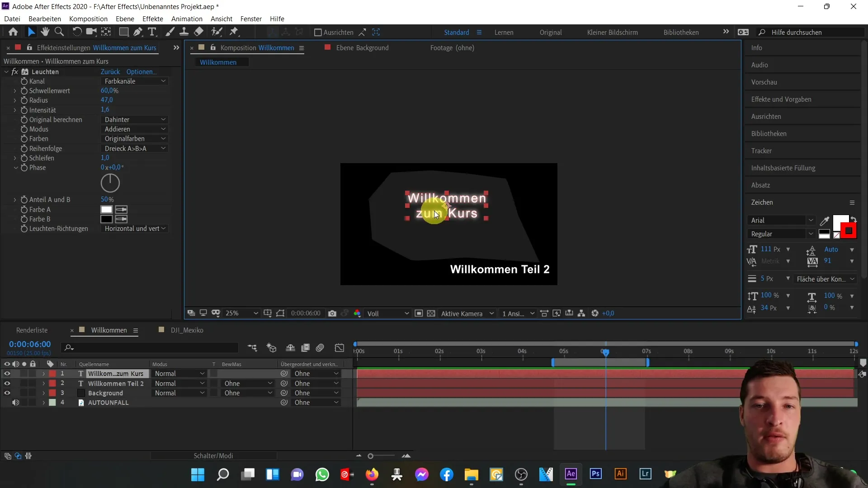Open the Komposition menu
The height and width of the screenshot is (488, 868).
click(88, 19)
